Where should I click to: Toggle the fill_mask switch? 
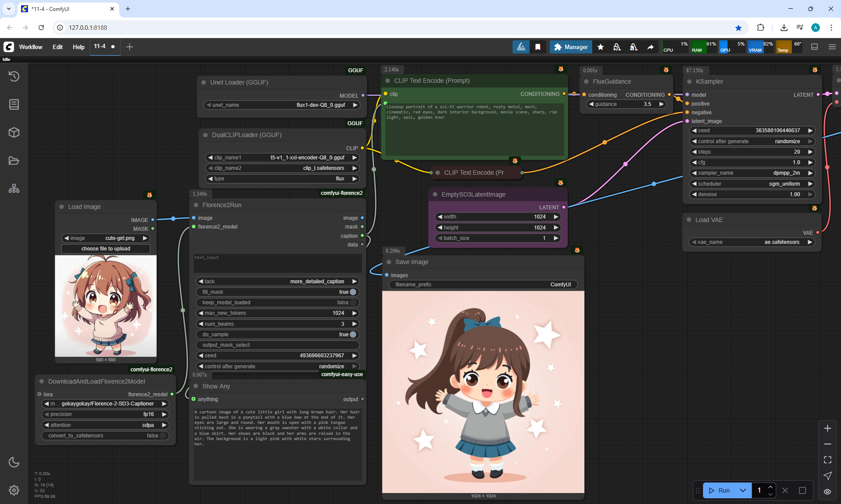click(x=353, y=292)
